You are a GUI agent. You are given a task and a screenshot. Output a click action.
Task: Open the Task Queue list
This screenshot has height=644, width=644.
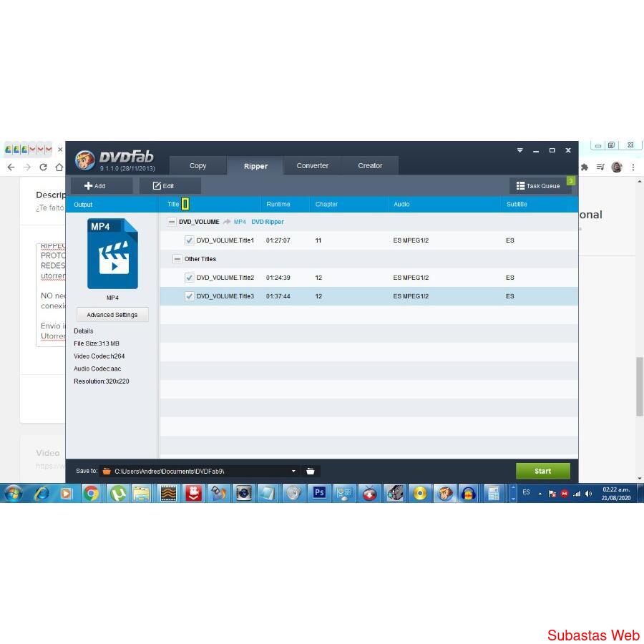click(x=540, y=186)
